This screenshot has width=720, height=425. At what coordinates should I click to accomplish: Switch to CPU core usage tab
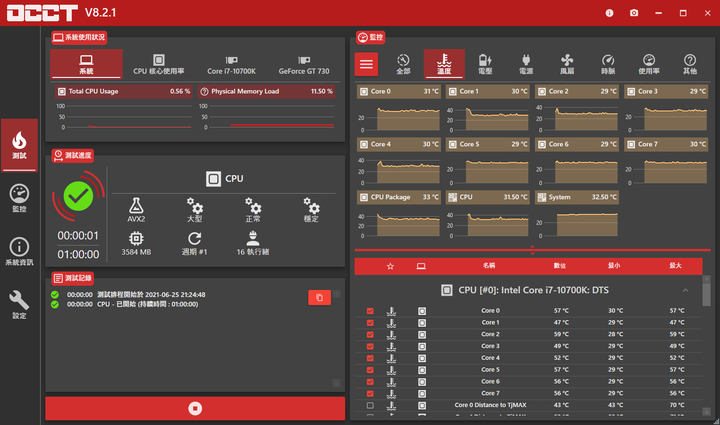(x=159, y=64)
